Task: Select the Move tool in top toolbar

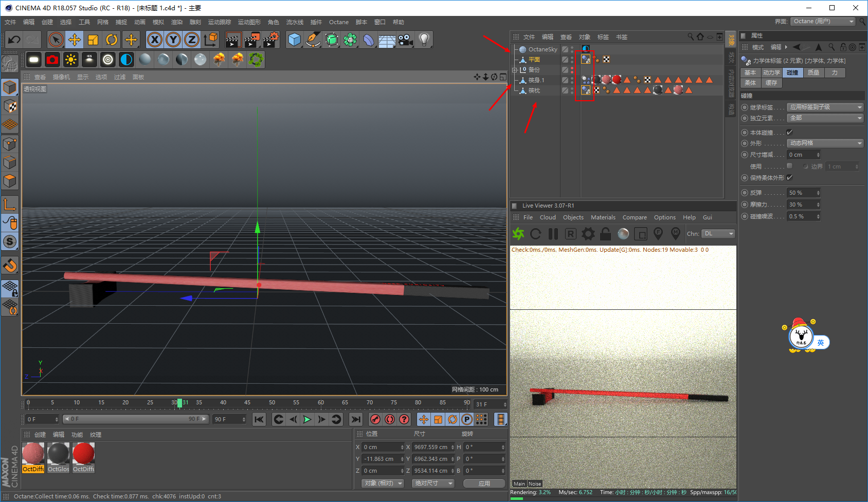Action: click(x=75, y=40)
